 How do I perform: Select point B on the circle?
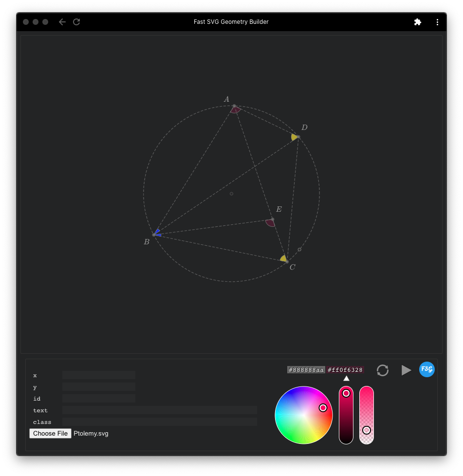(154, 235)
